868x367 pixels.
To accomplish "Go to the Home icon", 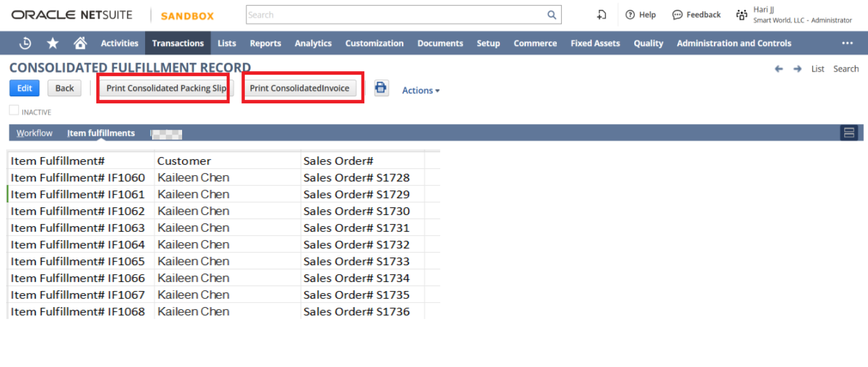I will 80,43.
